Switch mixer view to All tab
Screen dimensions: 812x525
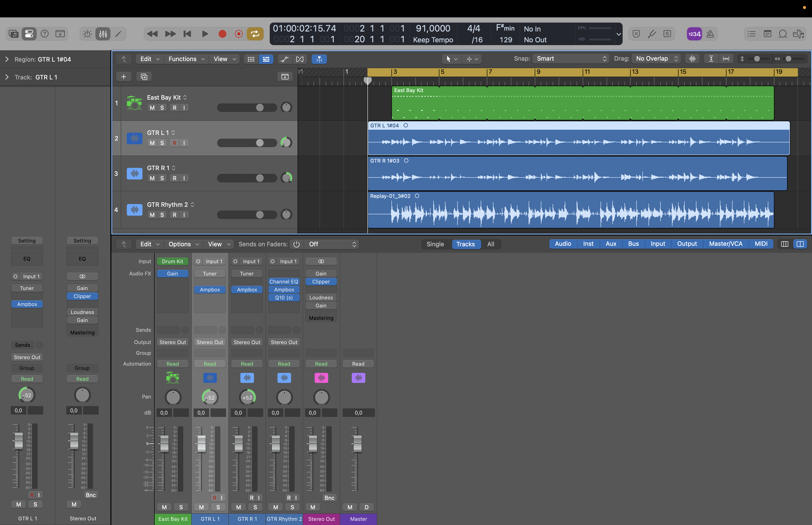[x=490, y=244]
